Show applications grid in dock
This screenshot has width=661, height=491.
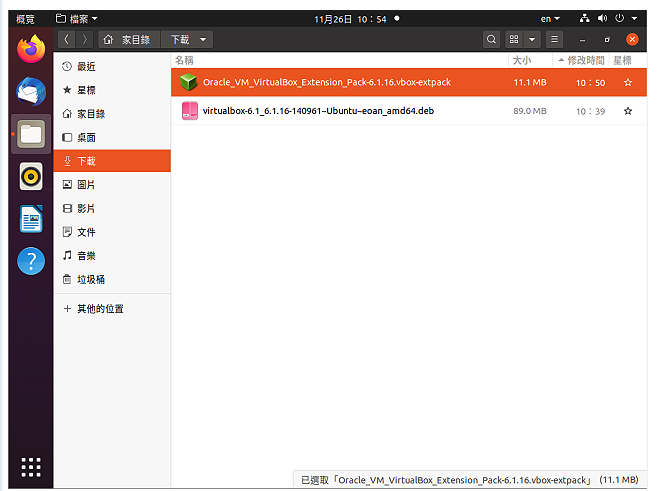pos(31,467)
